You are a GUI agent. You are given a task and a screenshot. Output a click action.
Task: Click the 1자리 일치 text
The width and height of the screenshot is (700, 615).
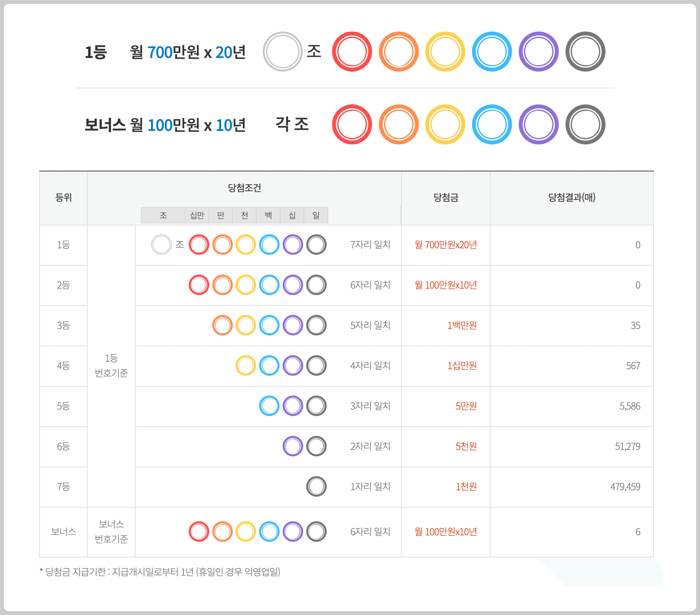[x=370, y=487]
